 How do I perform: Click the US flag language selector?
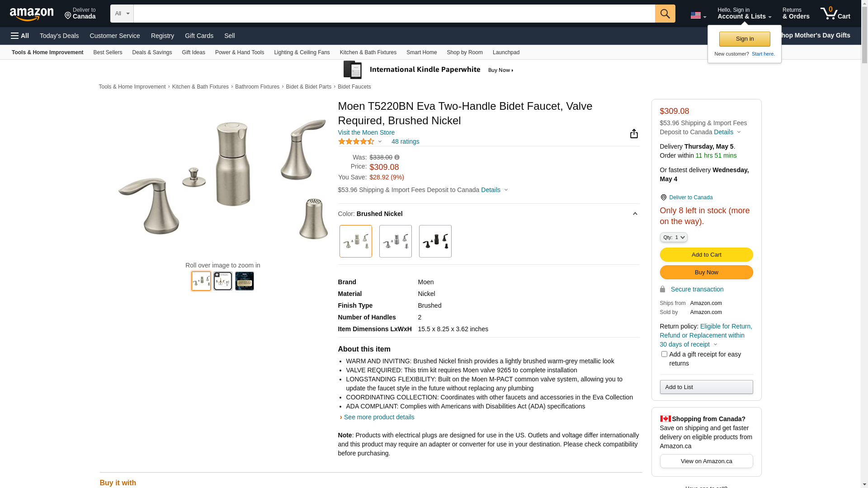(x=698, y=16)
